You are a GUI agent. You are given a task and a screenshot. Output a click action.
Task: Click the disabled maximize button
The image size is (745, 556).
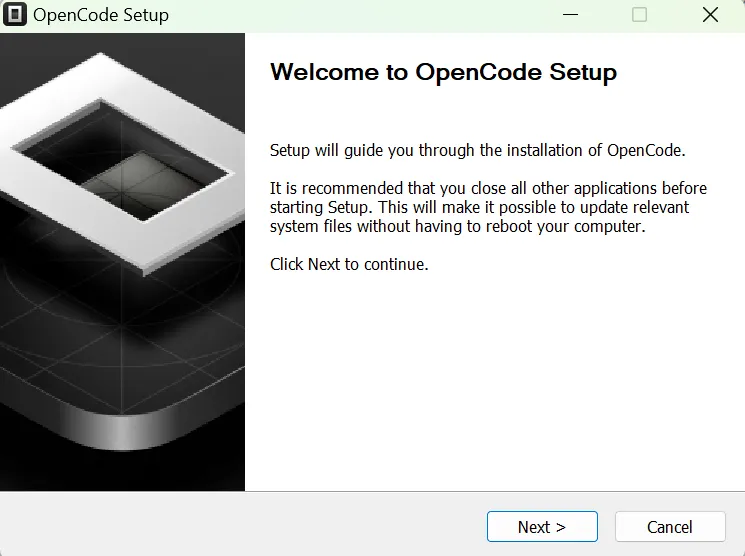639,15
